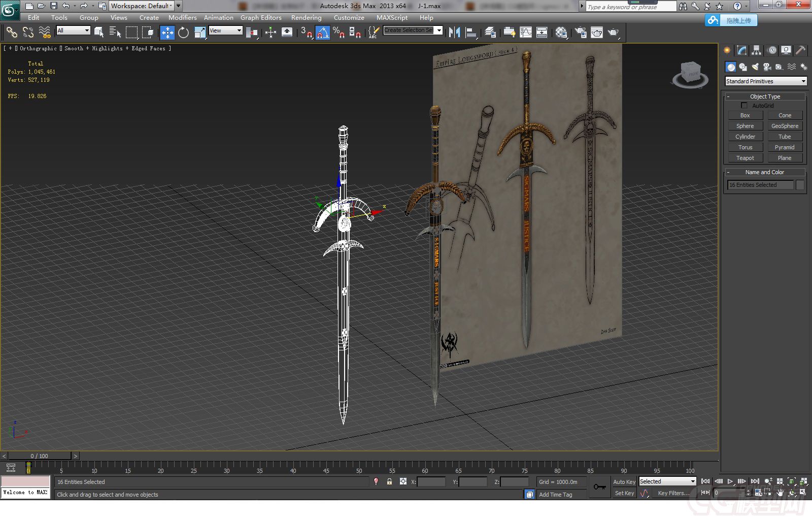Click the Teapot primitive button
This screenshot has width=812, height=520.
coord(745,158)
